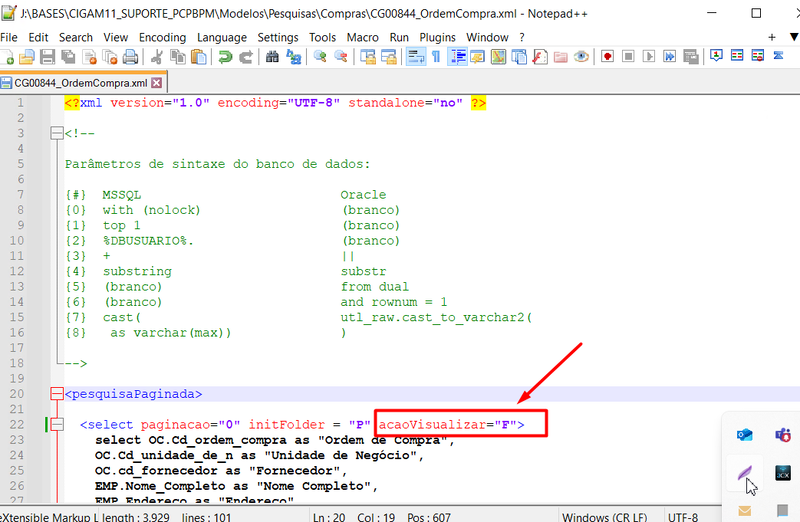This screenshot has width=800, height=522.
Task: Toggle the Word Wrap button
Action: (x=416, y=57)
